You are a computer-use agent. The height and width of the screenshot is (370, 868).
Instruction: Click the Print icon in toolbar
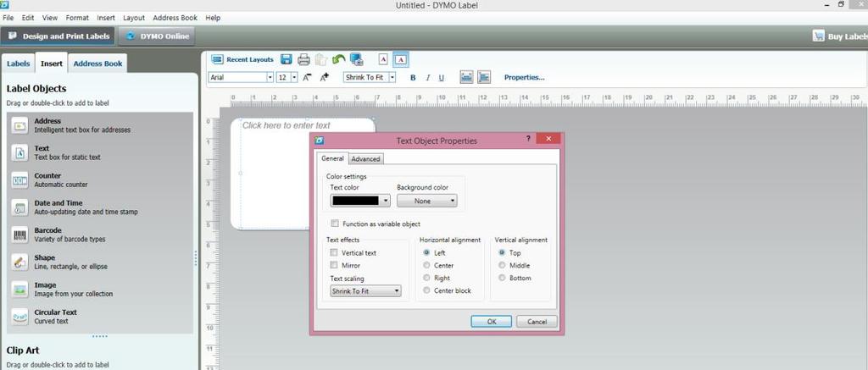(x=303, y=59)
